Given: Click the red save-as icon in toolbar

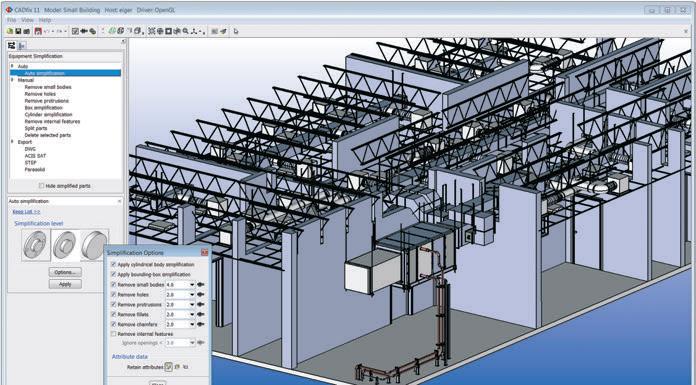Looking at the screenshot, I should tap(38, 32).
